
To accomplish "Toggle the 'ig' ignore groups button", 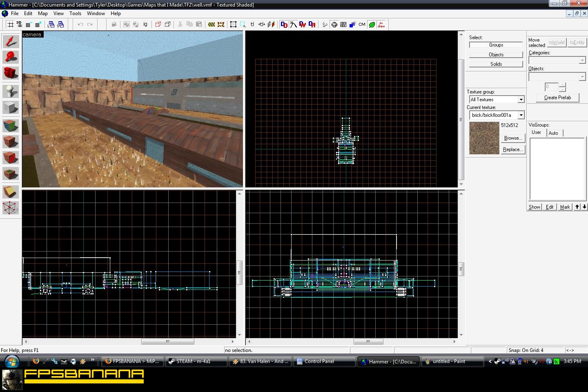I will (x=145, y=24).
